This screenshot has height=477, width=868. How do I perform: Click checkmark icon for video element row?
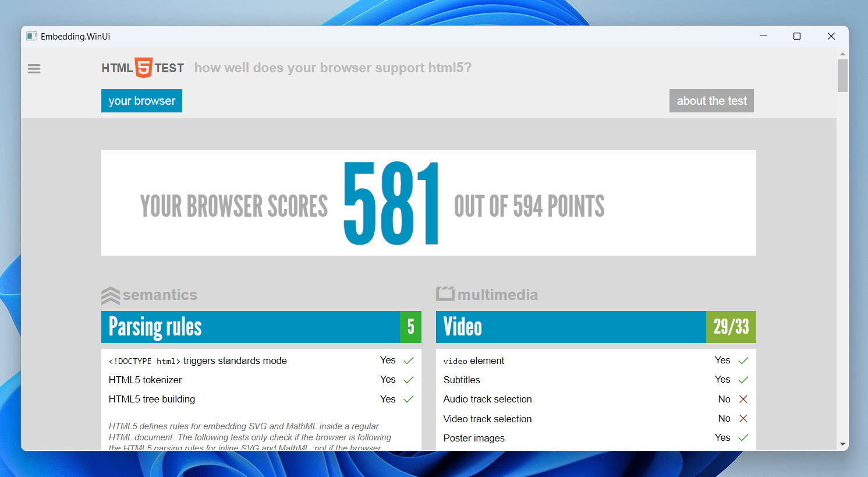coord(743,361)
